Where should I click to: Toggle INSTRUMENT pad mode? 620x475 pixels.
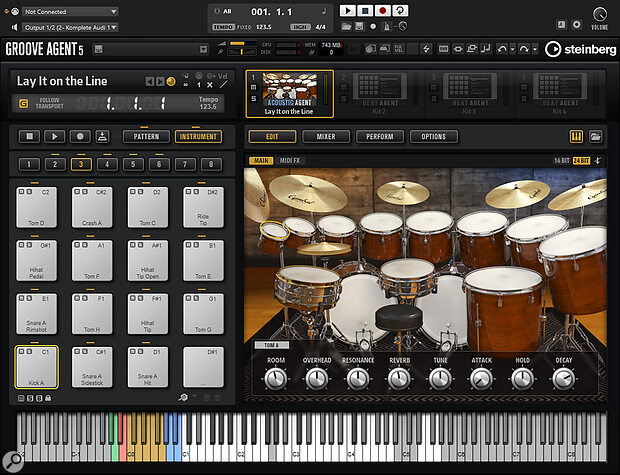click(x=198, y=136)
